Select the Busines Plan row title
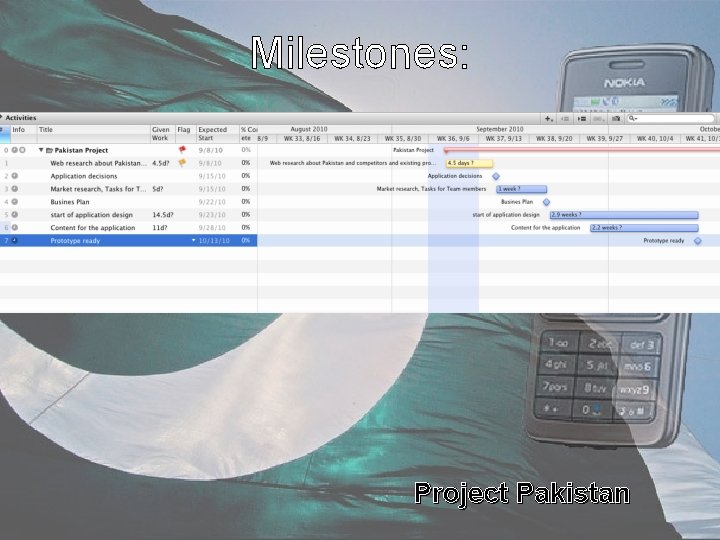 click(x=70, y=202)
